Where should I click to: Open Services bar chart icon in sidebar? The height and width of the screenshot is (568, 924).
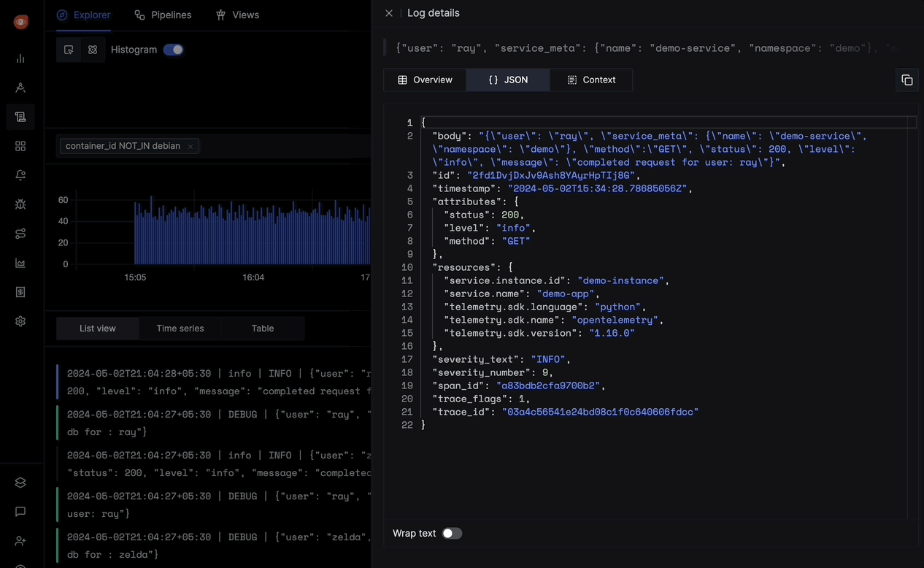tap(20, 58)
